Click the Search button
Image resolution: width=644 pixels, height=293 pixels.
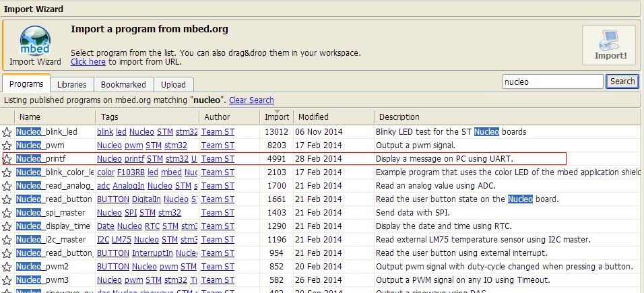(x=622, y=82)
